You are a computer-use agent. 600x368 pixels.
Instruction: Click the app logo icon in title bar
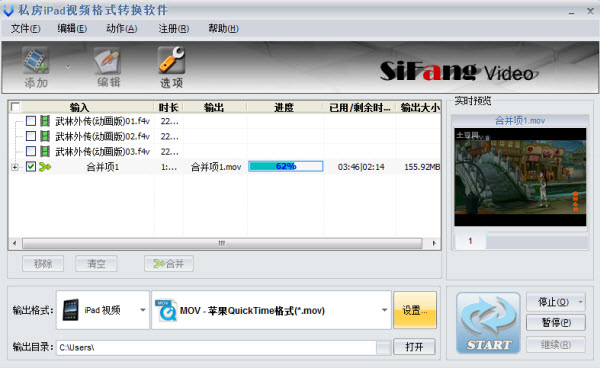tap(8, 10)
